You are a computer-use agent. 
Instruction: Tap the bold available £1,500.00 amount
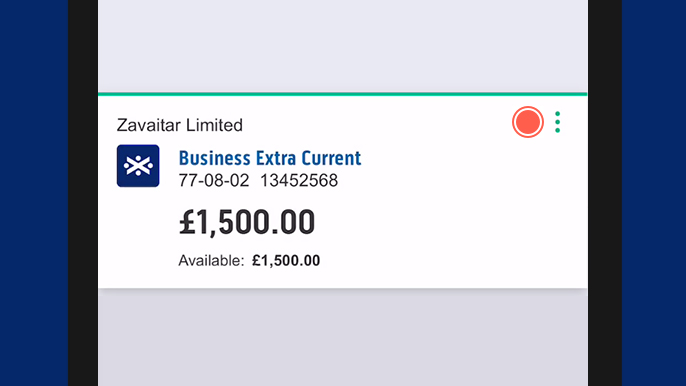(x=286, y=261)
